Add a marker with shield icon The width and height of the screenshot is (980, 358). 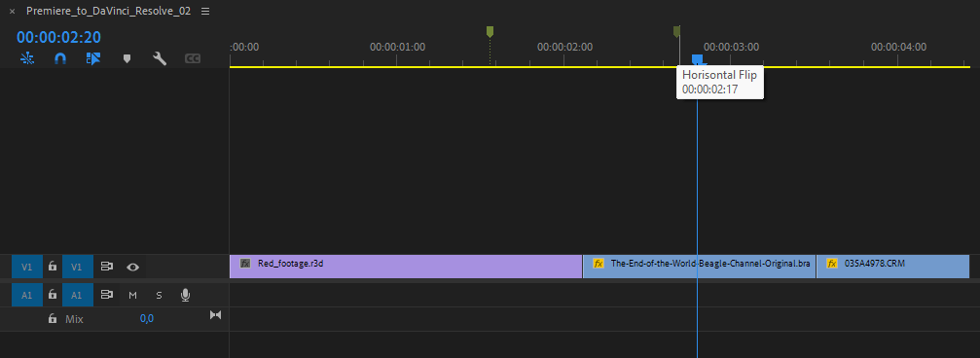127,58
